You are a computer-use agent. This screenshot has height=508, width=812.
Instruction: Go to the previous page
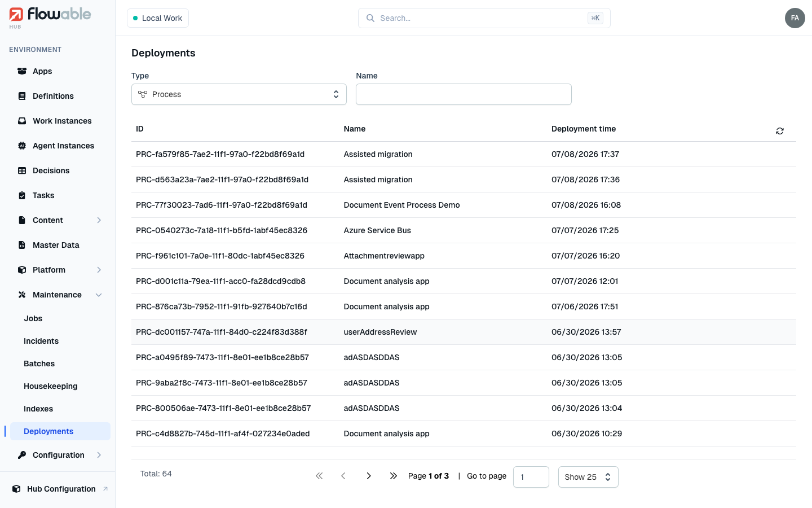pyautogui.click(x=343, y=476)
